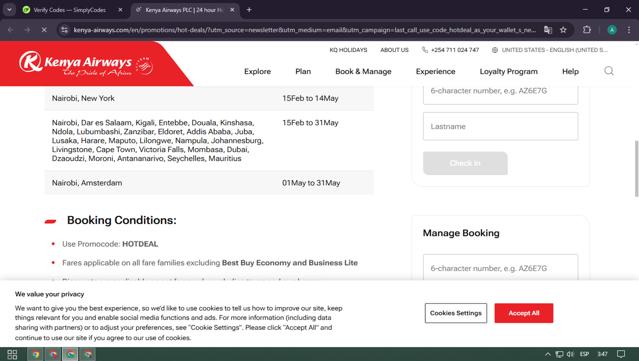Open the Windows Start button

point(12,354)
